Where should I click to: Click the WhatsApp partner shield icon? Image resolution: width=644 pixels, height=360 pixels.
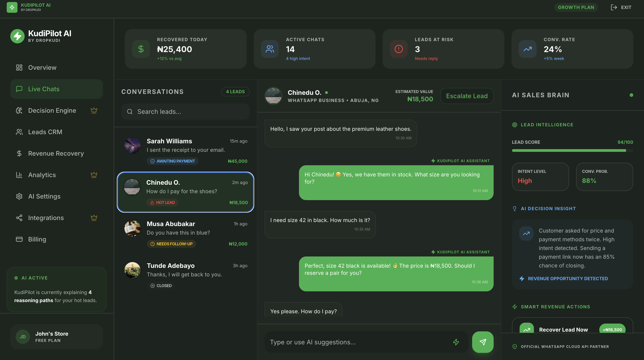point(514,347)
